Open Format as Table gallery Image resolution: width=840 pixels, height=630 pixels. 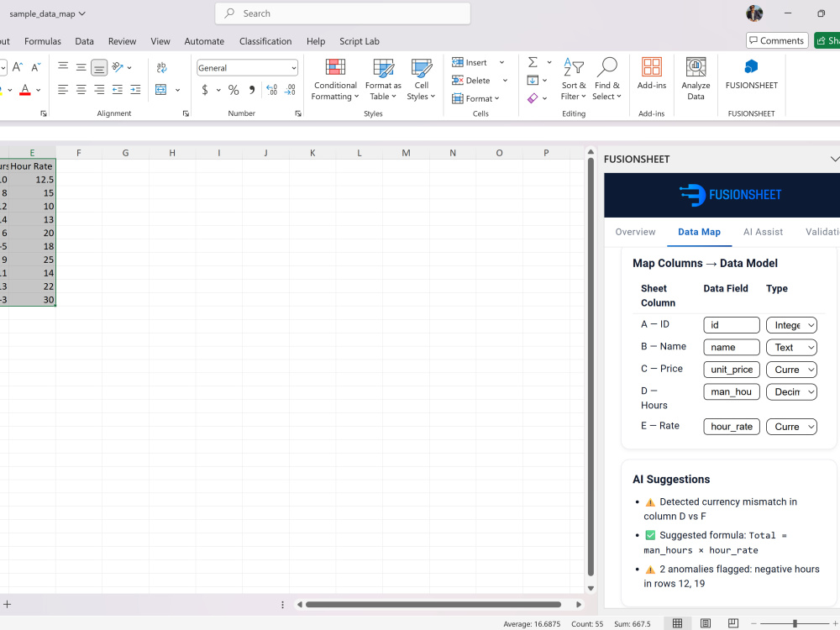pos(383,79)
